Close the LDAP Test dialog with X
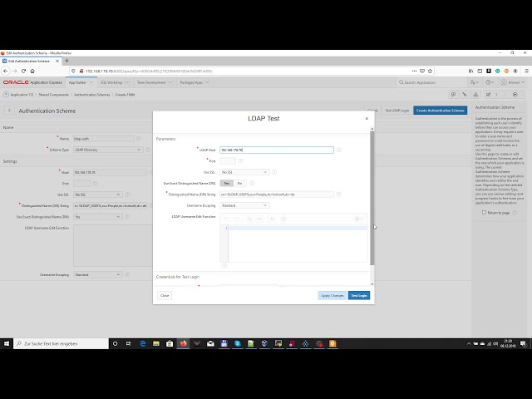Viewport: 532px width, 399px height. [x=367, y=119]
